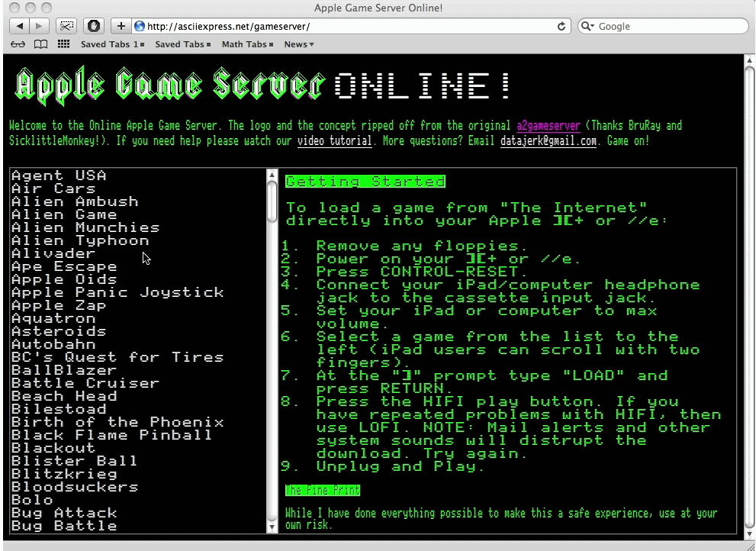The image size is (756, 551).
Task: Select Blackout game
Action: pos(53,449)
